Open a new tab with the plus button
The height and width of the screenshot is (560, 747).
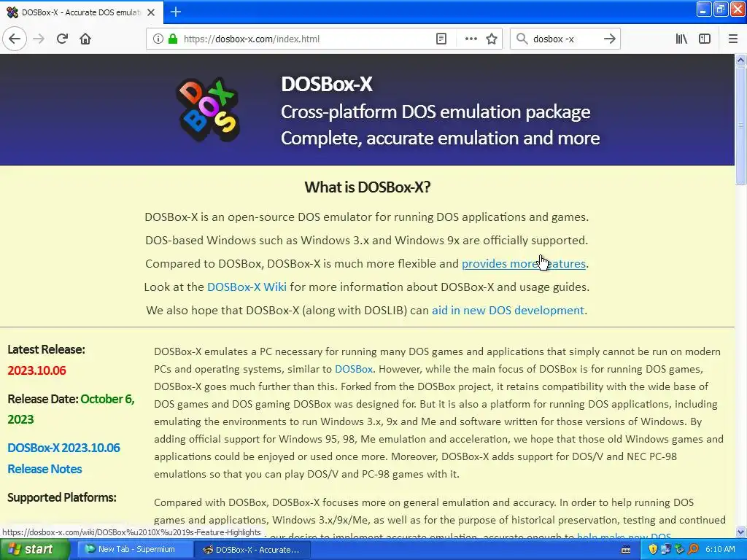(175, 12)
